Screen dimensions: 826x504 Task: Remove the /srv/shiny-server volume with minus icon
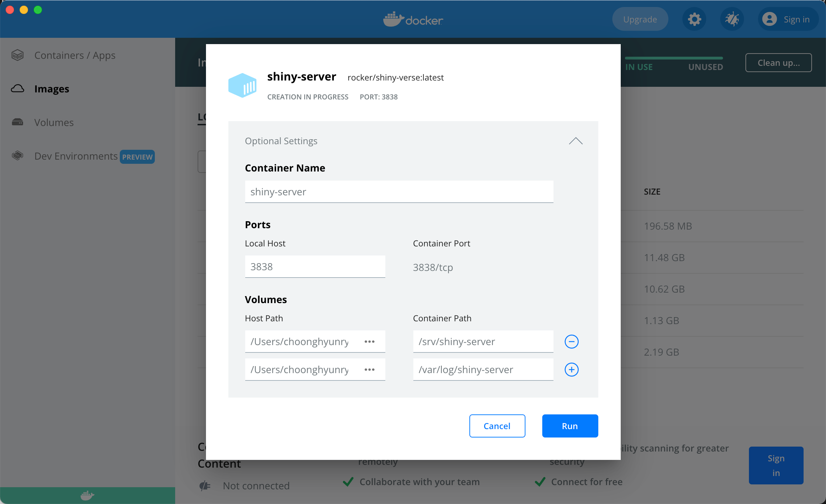pos(571,342)
